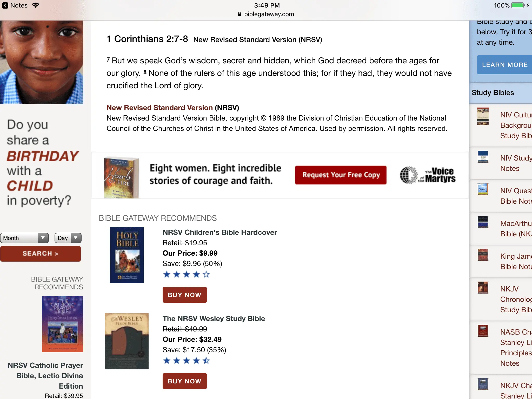The height and width of the screenshot is (399, 532).
Task: Click the NIV Study Notes book icon
Action: click(483, 157)
